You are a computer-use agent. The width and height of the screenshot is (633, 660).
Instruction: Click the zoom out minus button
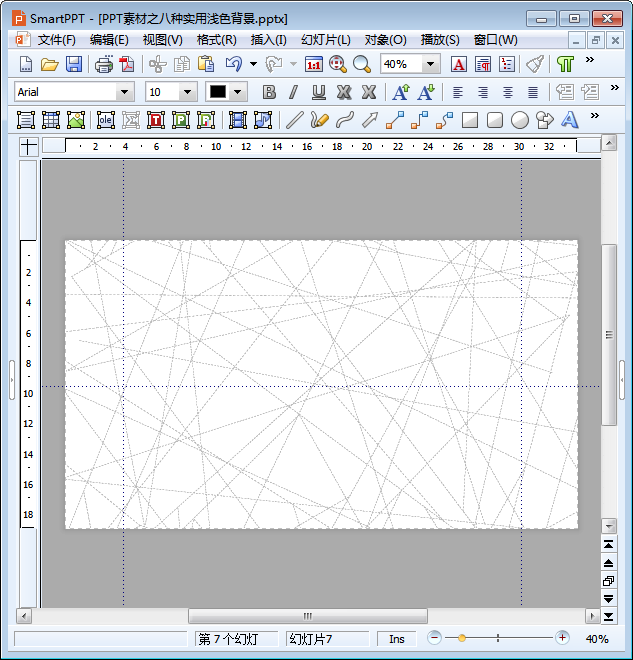[x=434, y=638]
